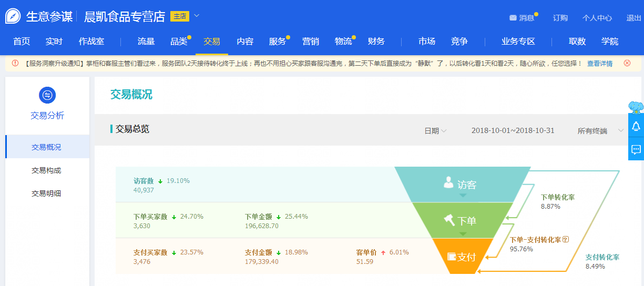Image resolution: width=644 pixels, height=286 pixels.
Task: Click the 下单 funnel segment label
Action: pyautogui.click(x=467, y=221)
